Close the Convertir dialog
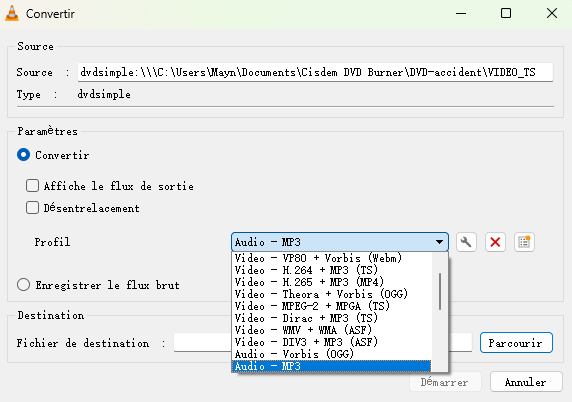The image size is (572, 402). click(552, 13)
